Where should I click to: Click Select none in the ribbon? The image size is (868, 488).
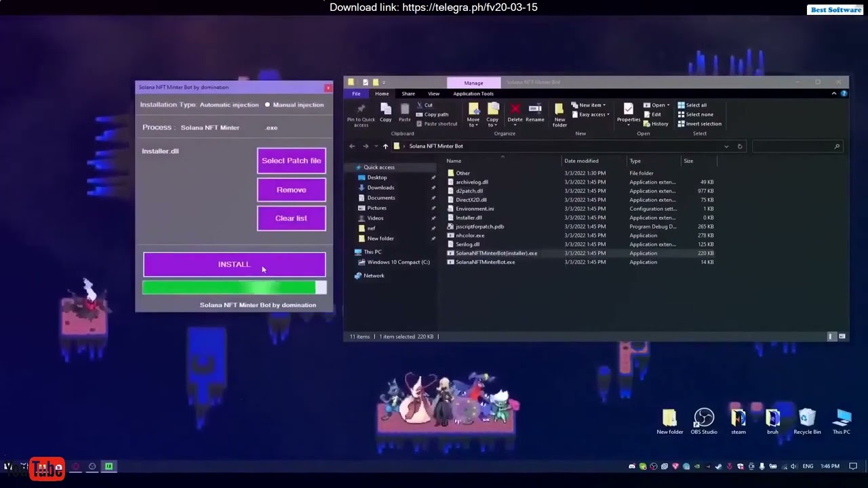pyautogui.click(x=695, y=115)
